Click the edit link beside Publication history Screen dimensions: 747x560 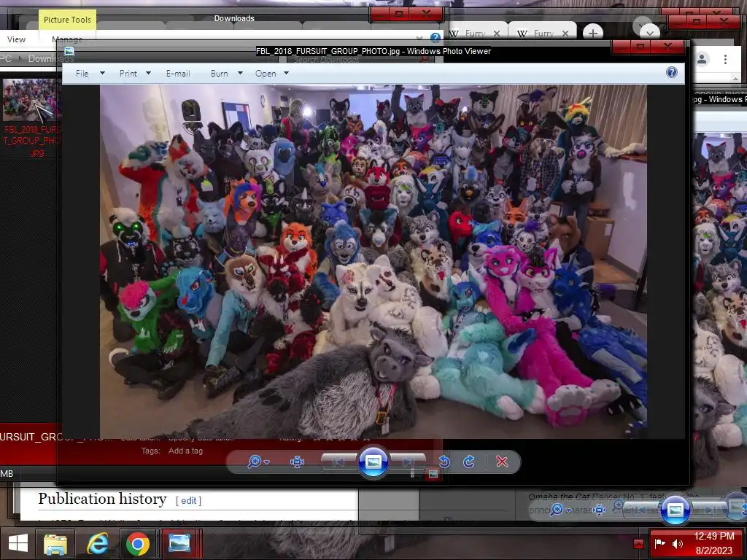[x=188, y=500]
